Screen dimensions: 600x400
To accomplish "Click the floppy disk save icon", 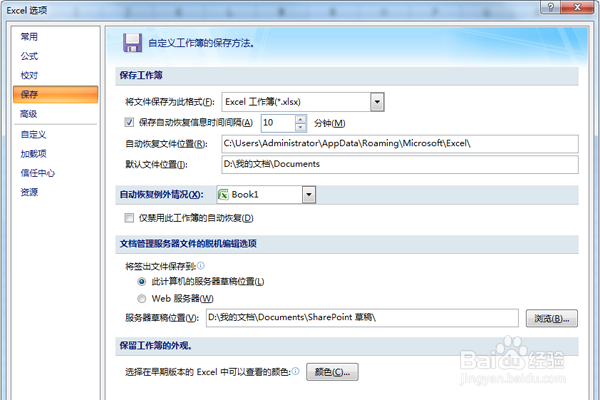I will (x=132, y=42).
